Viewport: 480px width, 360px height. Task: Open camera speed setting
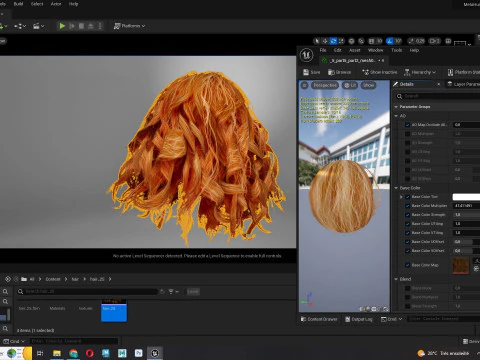pyautogui.click(x=434, y=41)
